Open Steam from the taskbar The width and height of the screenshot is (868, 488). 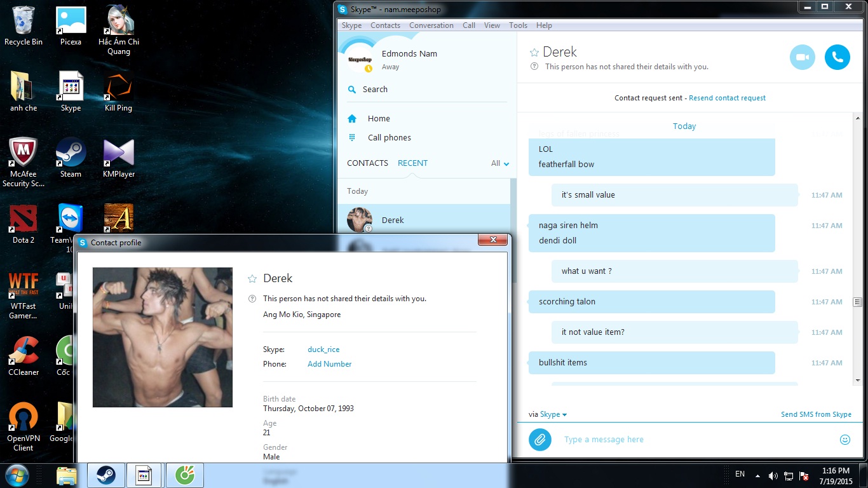coord(105,475)
